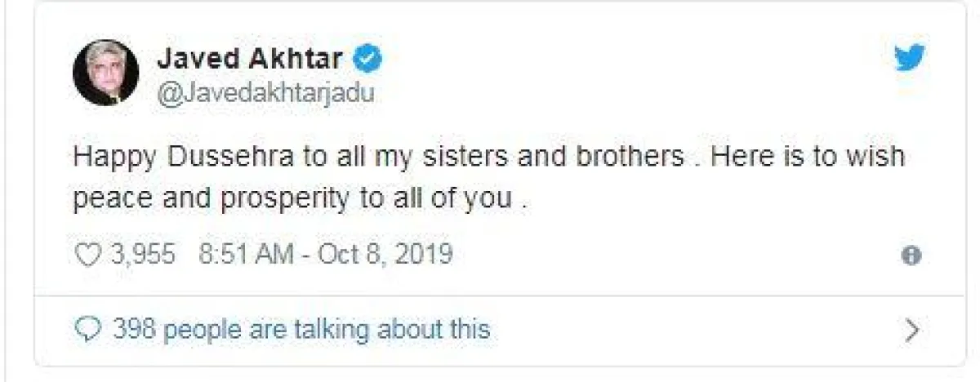
Task: Open "people are talking about this" link
Action: 327,330
